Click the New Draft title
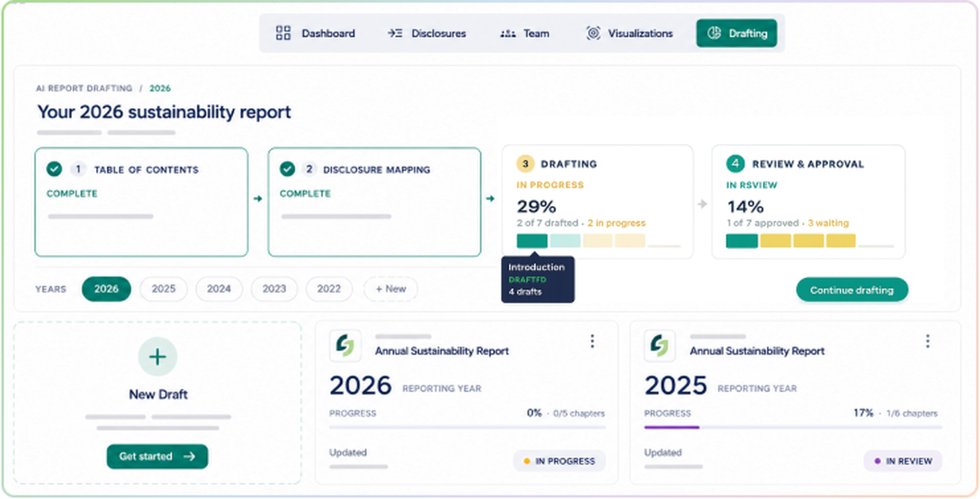Screen dimensions: 980x499 coord(158,394)
